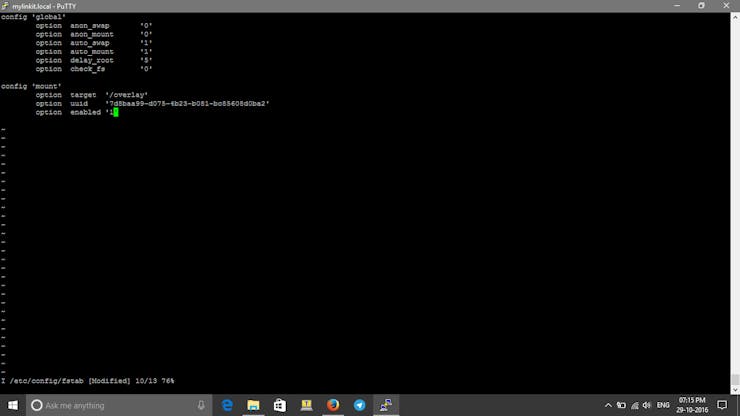
Task: Click the word enabled in last option line
Action: click(85, 112)
